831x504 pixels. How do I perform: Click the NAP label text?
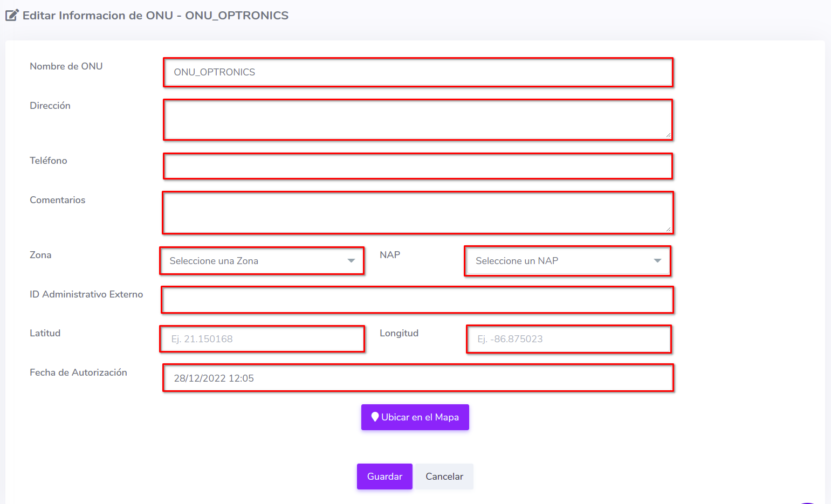(x=390, y=255)
